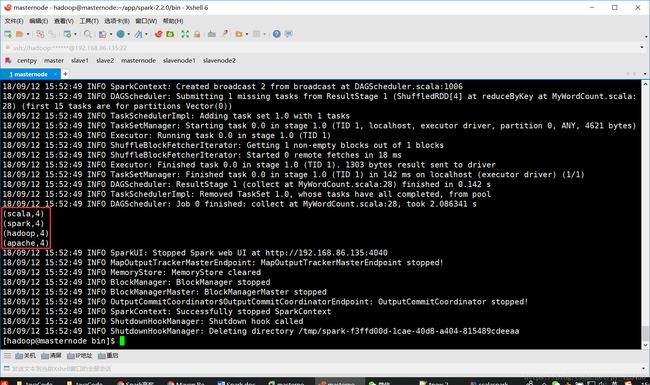This screenshot has width=650, height=385.
Task: Open the 帮助(H) Help menu
Action: [x=173, y=21]
